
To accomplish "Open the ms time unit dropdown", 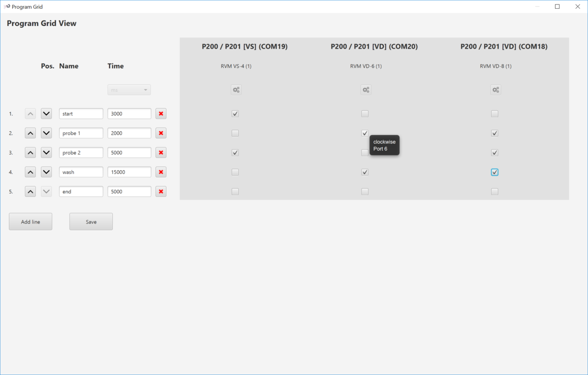I will [129, 90].
